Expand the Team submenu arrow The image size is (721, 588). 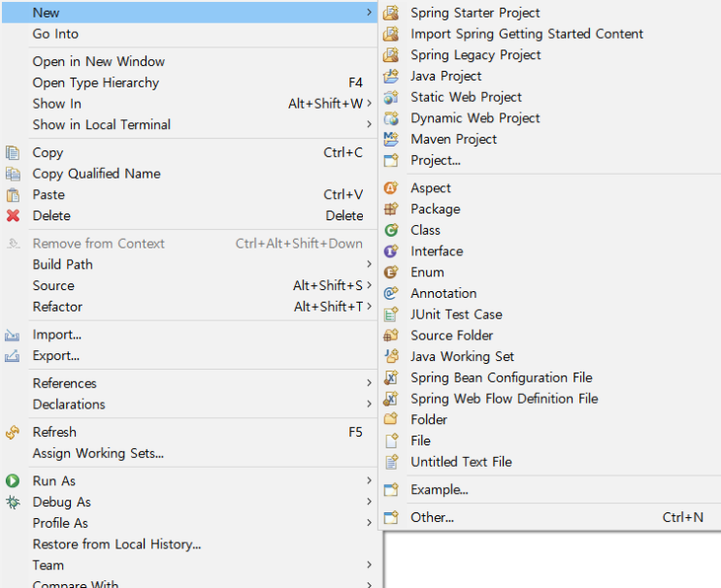click(x=369, y=565)
